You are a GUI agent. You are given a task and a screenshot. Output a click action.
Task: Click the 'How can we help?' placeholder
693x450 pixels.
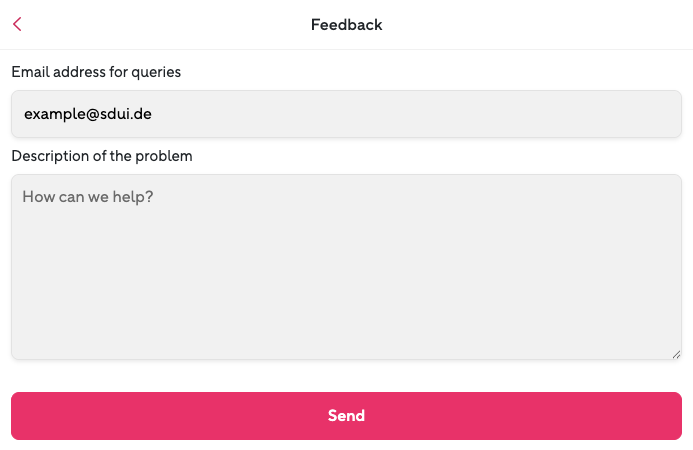(87, 197)
